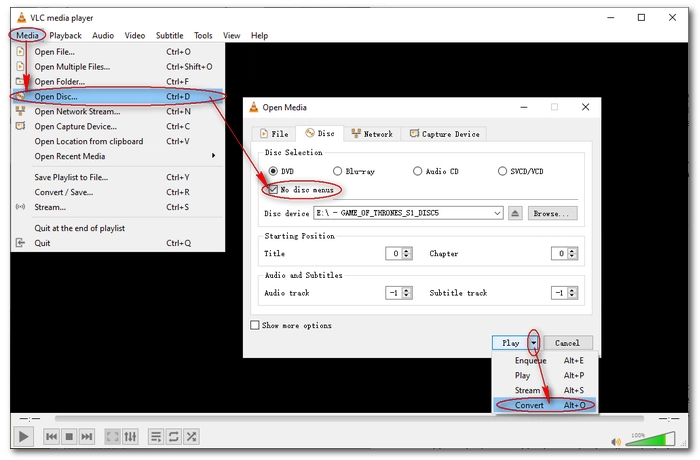Choose Open Disc from Media menu
The image size is (700, 460).
tap(118, 96)
